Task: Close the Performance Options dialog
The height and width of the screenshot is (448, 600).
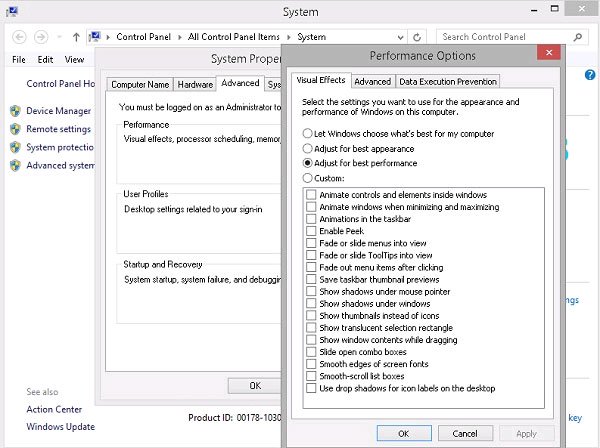Action: tap(549, 52)
